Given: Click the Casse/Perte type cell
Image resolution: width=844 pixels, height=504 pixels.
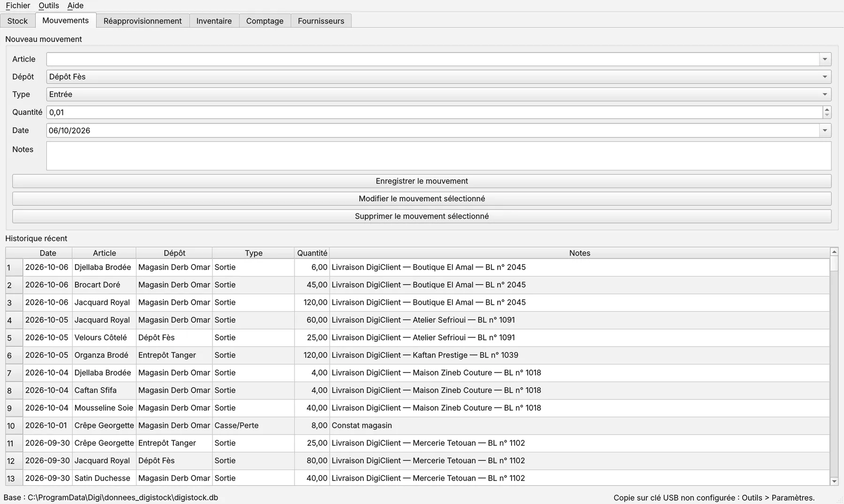Looking at the screenshot, I should pos(253,426).
